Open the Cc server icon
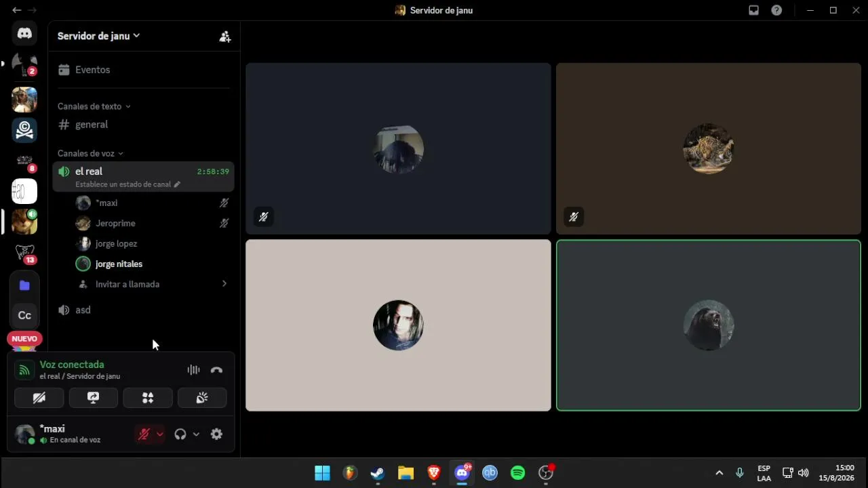The height and width of the screenshot is (488, 868). point(24,315)
